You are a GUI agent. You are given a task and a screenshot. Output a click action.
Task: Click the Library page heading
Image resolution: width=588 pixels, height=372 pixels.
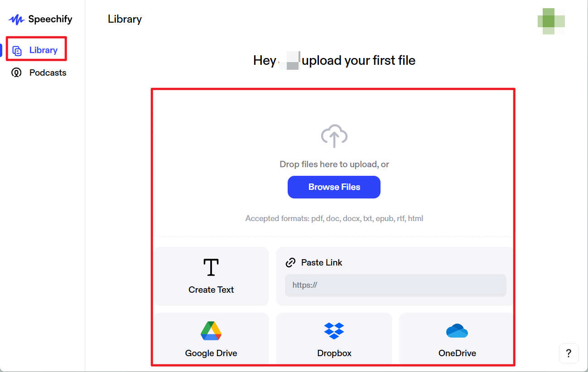click(x=125, y=19)
